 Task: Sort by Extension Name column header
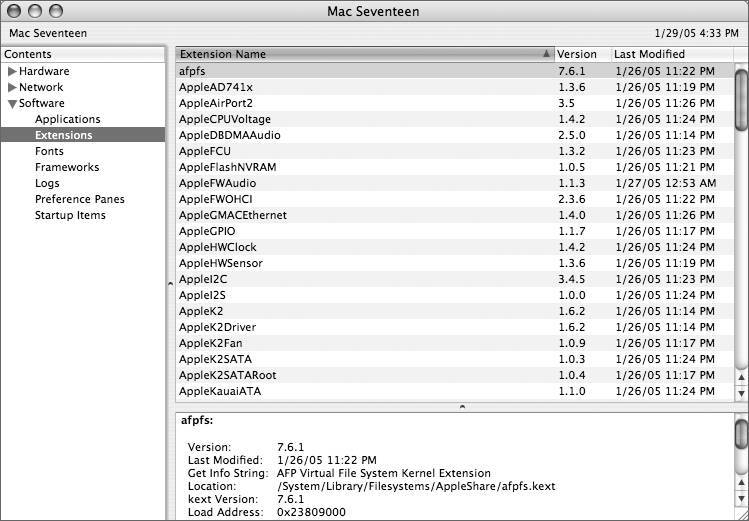(364, 54)
